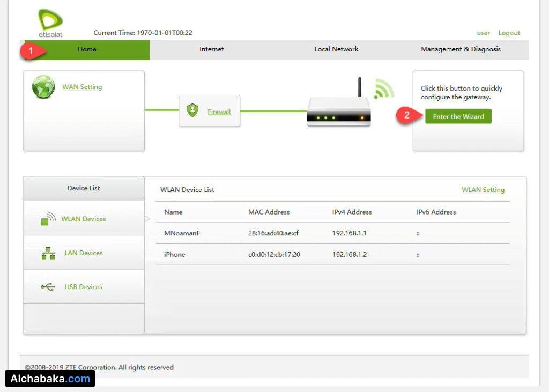The image size is (549, 392).
Task: Click the user account link
Action: (483, 33)
